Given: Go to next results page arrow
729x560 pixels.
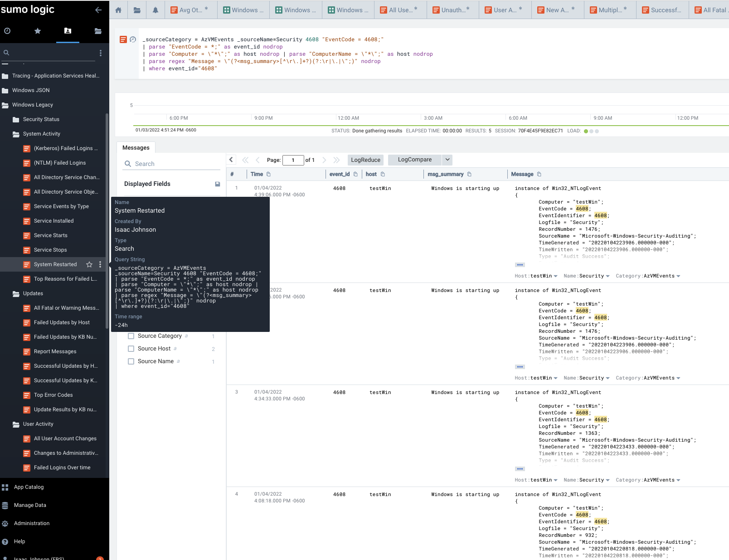Looking at the screenshot, I should [324, 160].
